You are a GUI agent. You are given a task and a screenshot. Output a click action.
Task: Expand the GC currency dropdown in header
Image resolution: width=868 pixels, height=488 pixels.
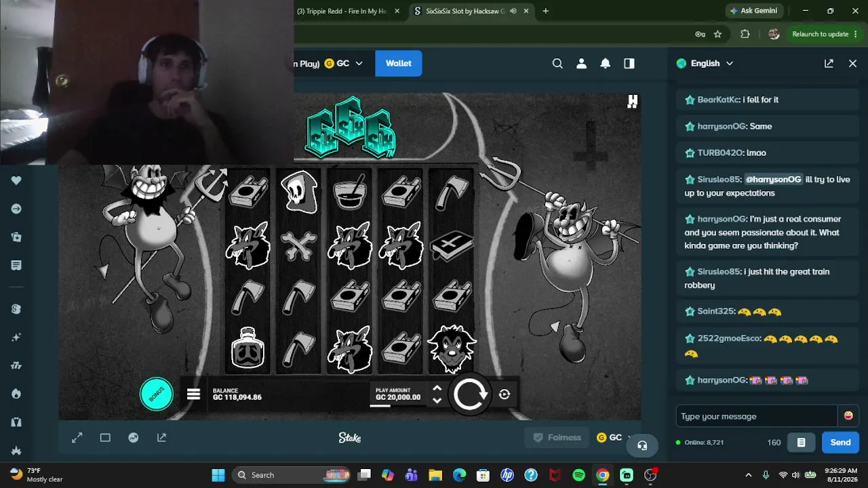[344, 63]
